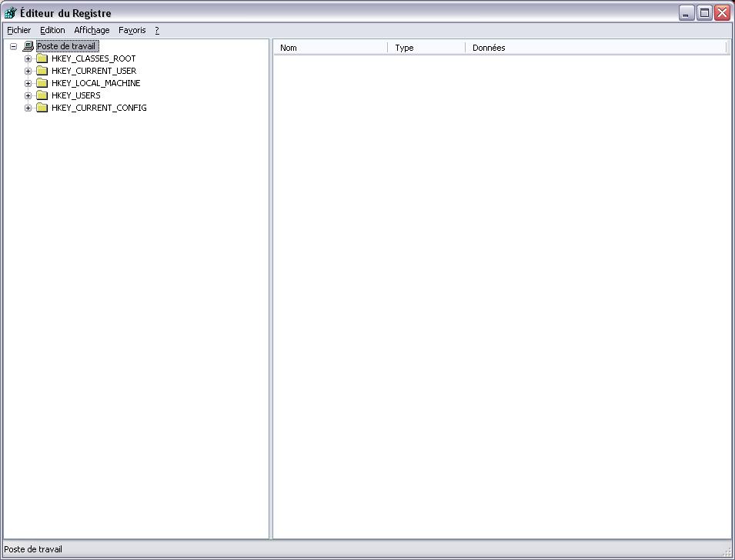Expand the HKEY_CURRENT_USER key

[x=28, y=72]
